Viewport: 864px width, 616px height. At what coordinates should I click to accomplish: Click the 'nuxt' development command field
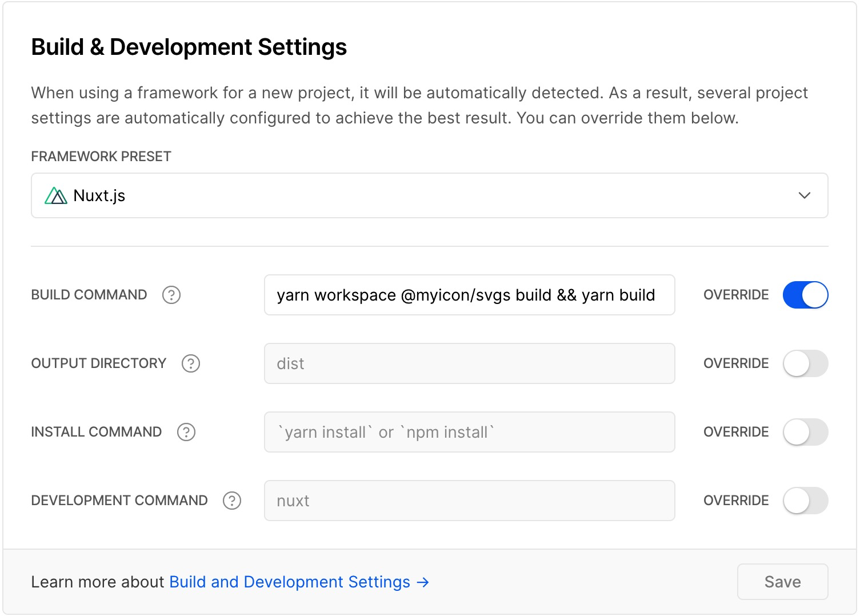click(x=469, y=501)
